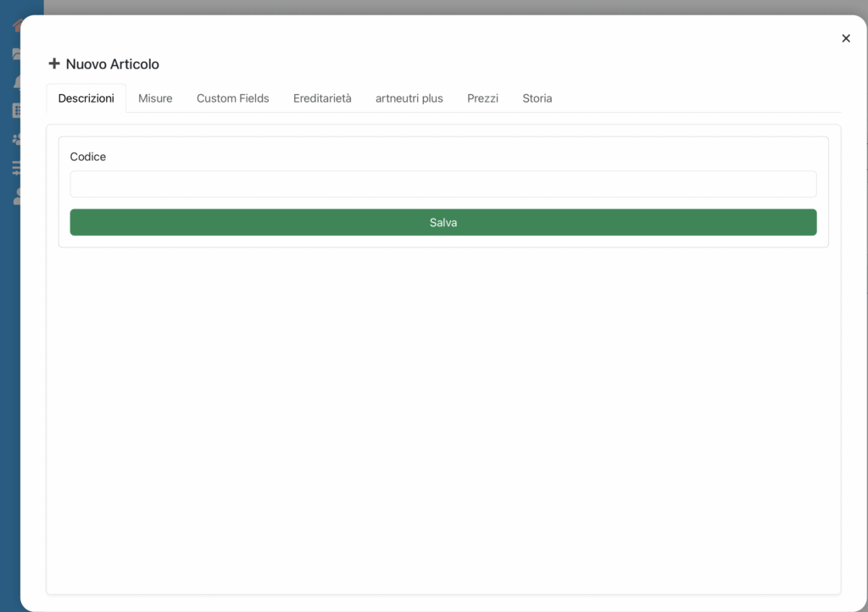
Task: Click the home icon in sidebar
Action: [x=16, y=25]
